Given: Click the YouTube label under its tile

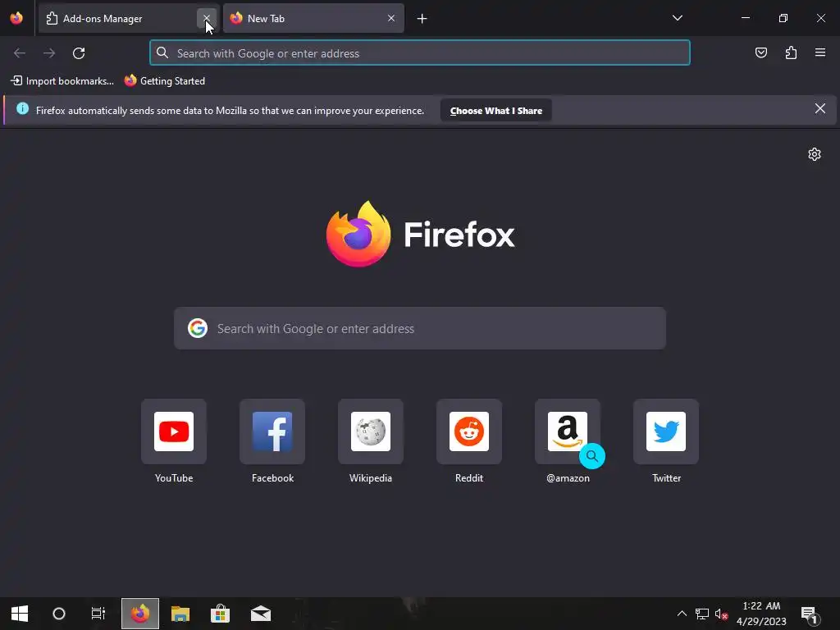Looking at the screenshot, I should tap(174, 478).
